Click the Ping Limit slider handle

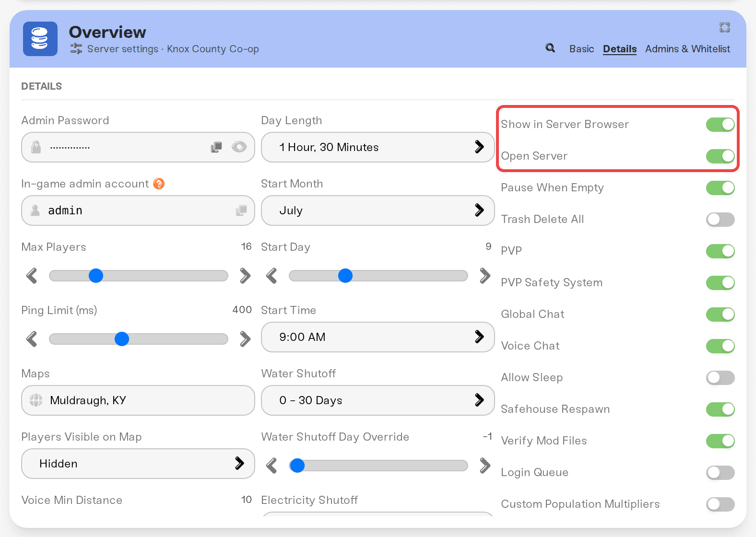point(122,339)
